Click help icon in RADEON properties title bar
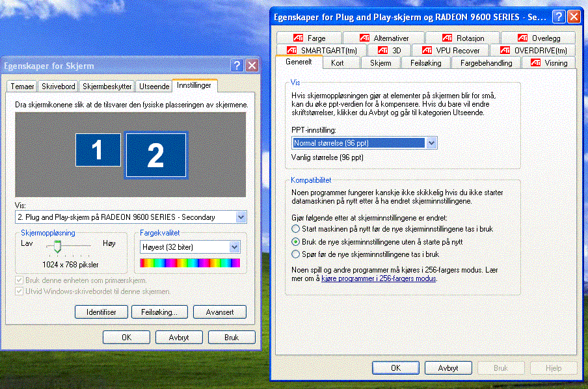 (559, 16)
